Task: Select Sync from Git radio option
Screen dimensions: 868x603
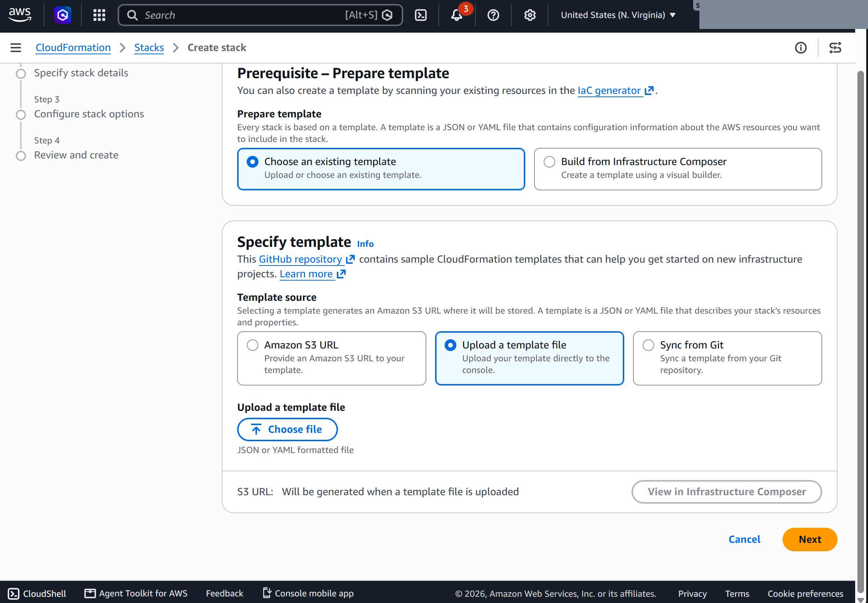Action: pos(648,345)
